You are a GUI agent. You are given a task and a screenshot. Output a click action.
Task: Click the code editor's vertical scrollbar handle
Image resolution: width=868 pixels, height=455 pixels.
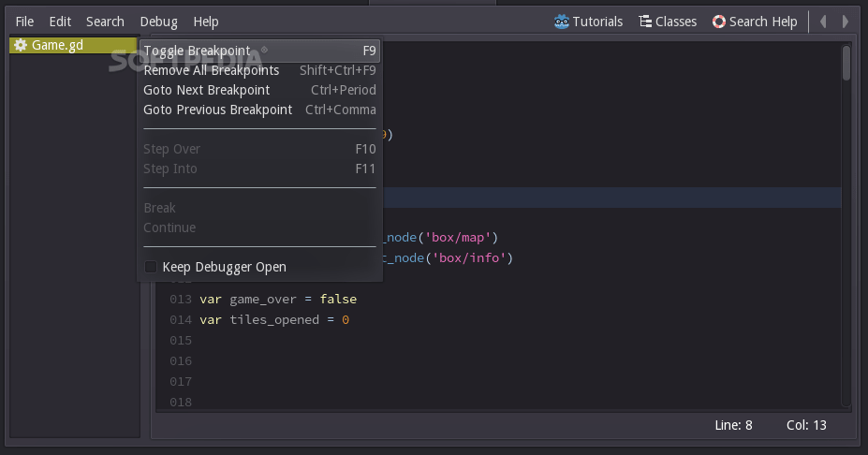[846, 63]
